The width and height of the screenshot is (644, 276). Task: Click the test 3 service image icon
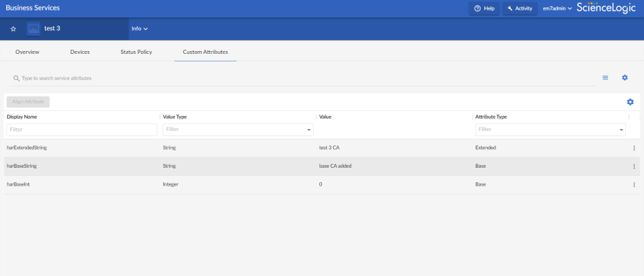point(33,28)
